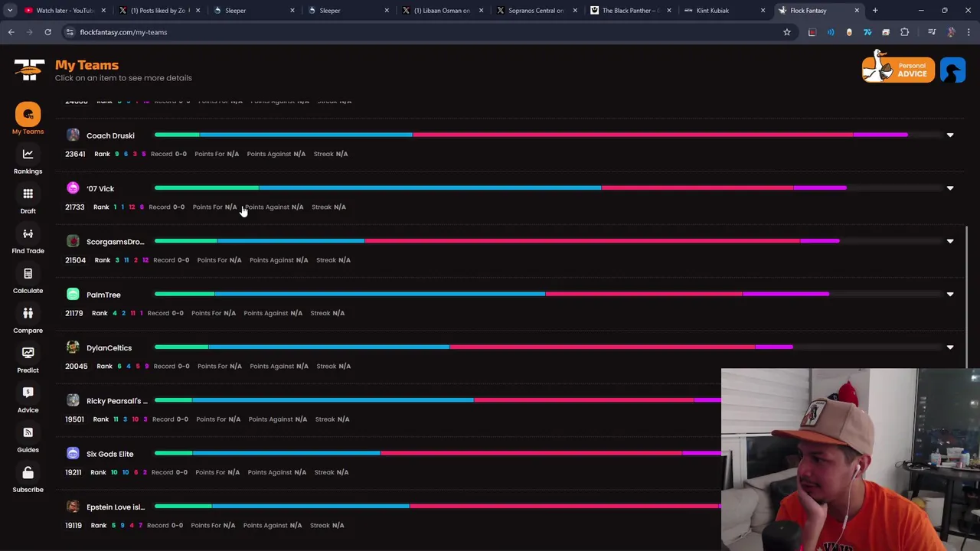The image size is (980, 551).
Task: Click the ScorgasmsDro team avatar
Action: tap(73, 241)
